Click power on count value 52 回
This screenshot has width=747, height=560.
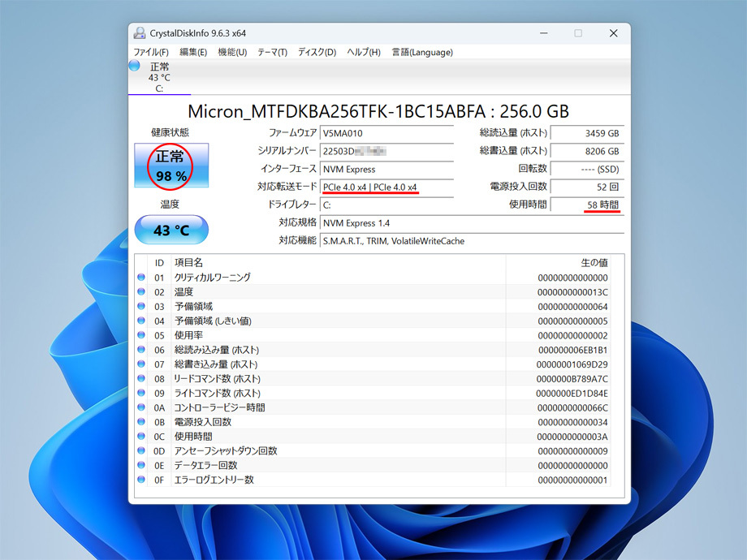pos(587,187)
